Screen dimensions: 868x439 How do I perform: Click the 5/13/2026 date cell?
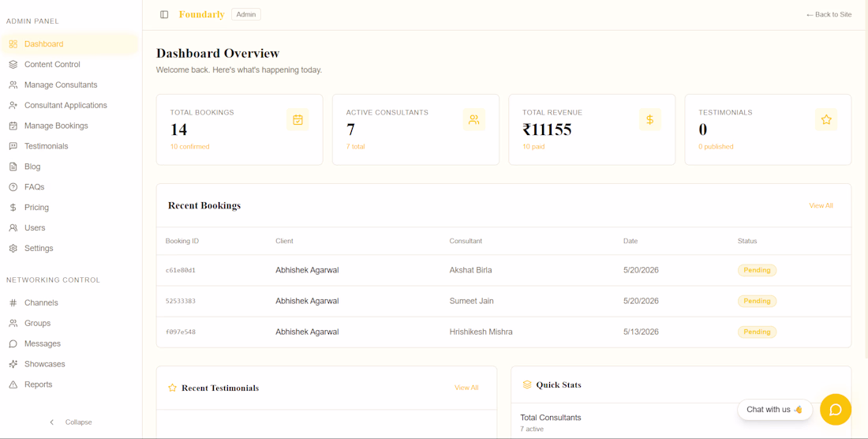coord(641,332)
